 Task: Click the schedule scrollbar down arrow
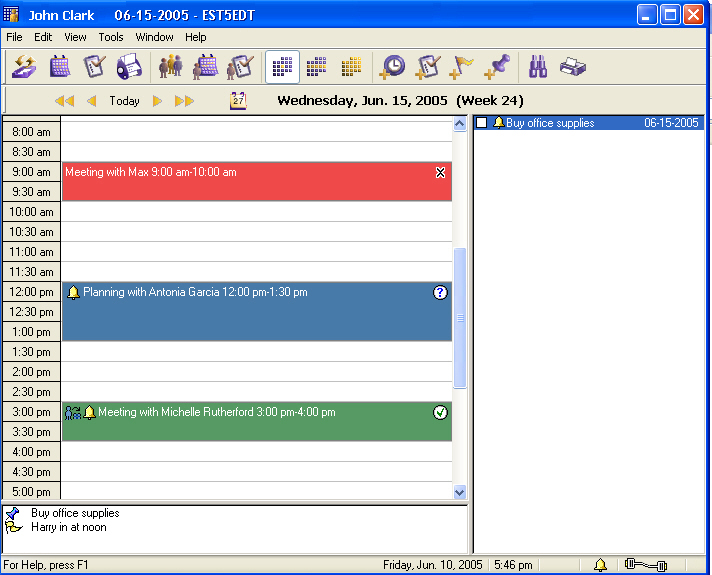460,492
